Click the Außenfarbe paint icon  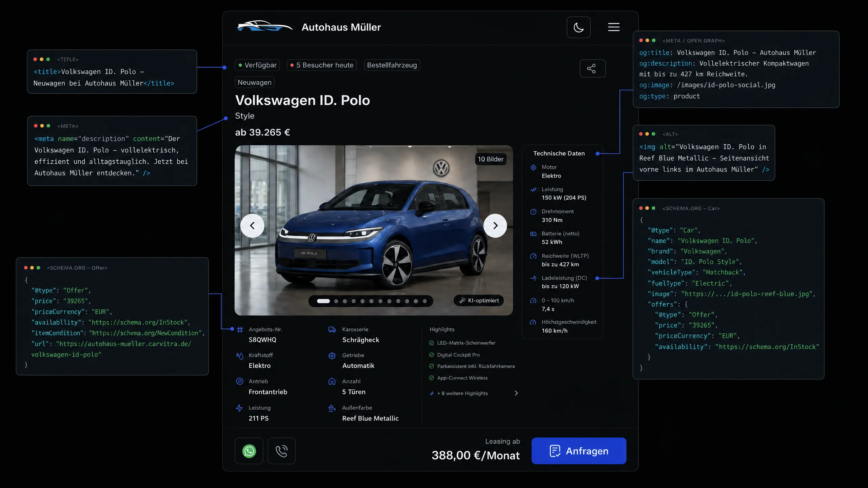pyautogui.click(x=332, y=408)
